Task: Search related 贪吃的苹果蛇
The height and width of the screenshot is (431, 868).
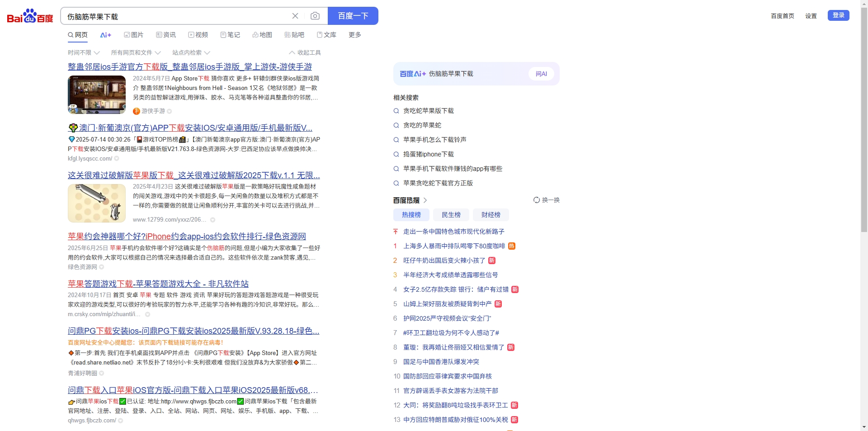Action: point(422,125)
